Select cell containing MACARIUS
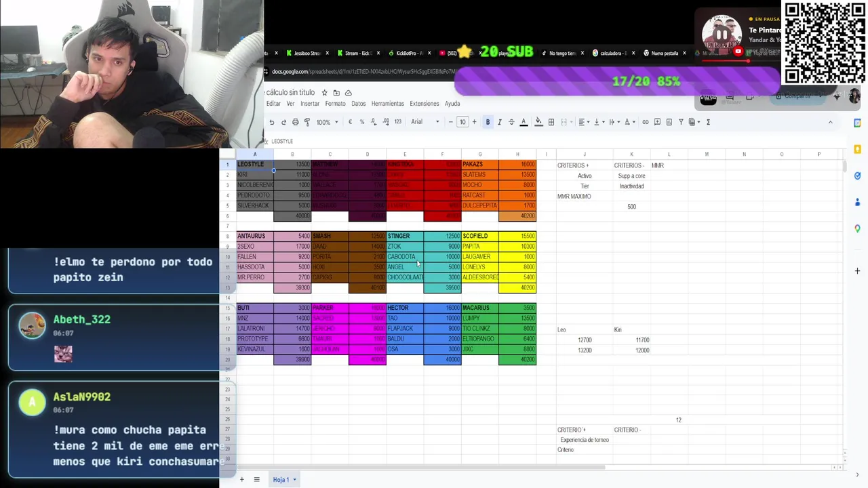The width and height of the screenshot is (868, 488). click(x=479, y=308)
